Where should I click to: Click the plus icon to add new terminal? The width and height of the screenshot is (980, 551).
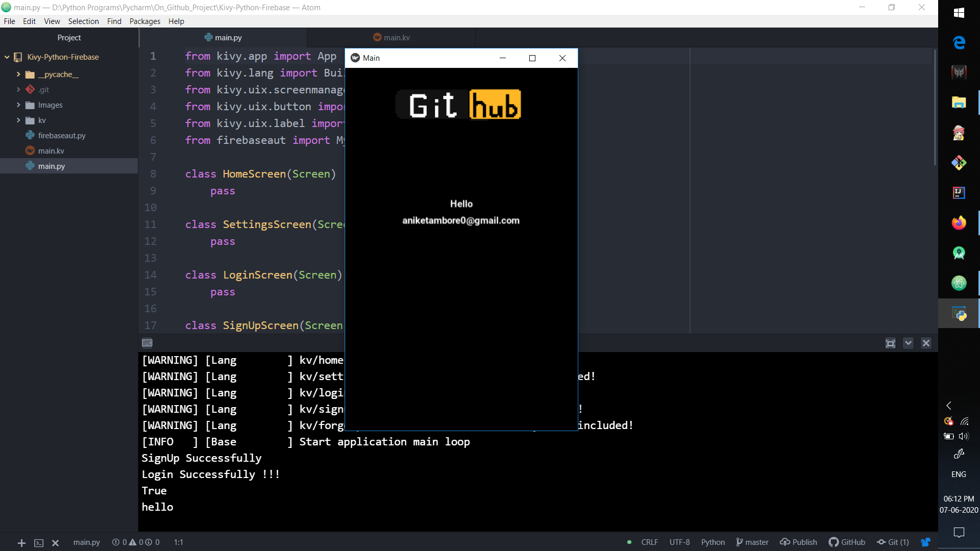pyautogui.click(x=21, y=543)
